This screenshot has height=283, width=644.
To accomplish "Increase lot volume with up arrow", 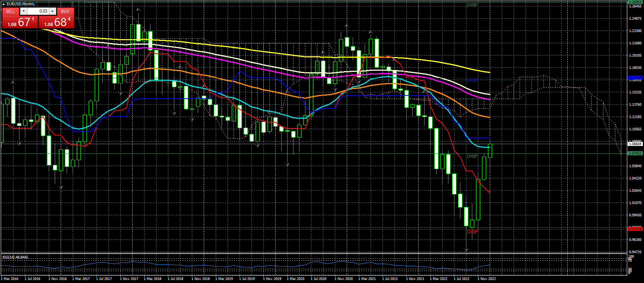I will pyautogui.click(x=53, y=11).
